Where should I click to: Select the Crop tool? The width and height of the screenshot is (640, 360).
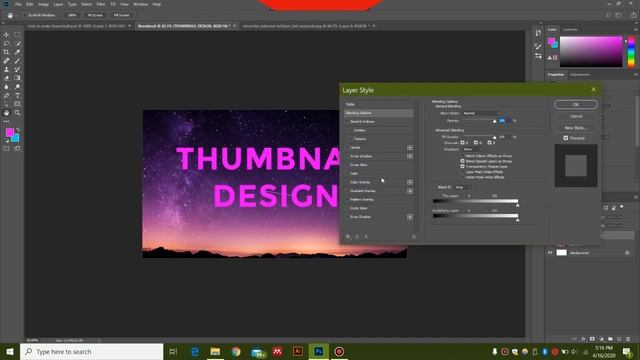[6, 52]
